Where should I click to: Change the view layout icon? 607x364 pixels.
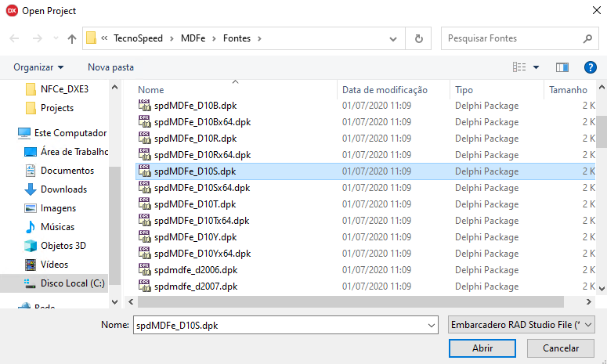click(519, 67)
